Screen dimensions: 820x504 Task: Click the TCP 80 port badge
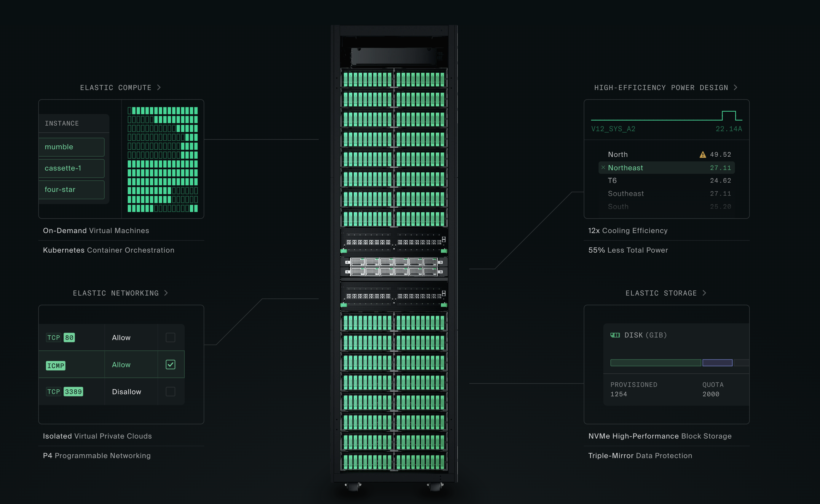(x=69, y=338)
